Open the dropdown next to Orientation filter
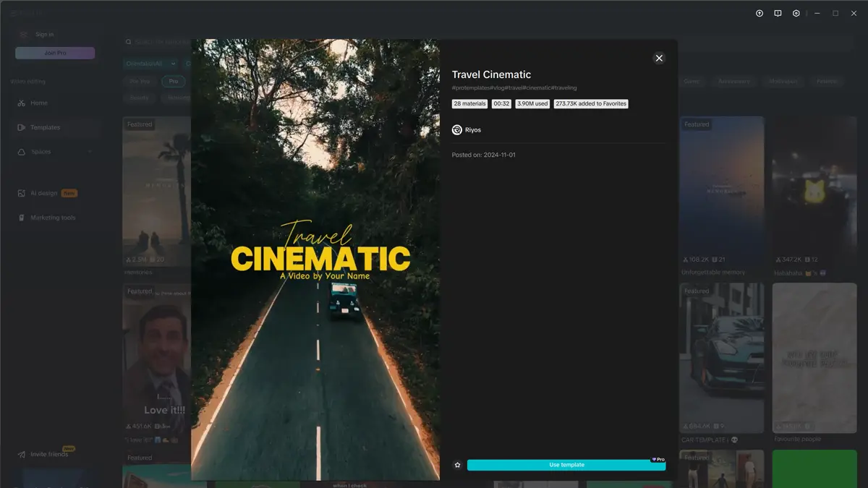 pyautogui.click(x=174, y=63)
